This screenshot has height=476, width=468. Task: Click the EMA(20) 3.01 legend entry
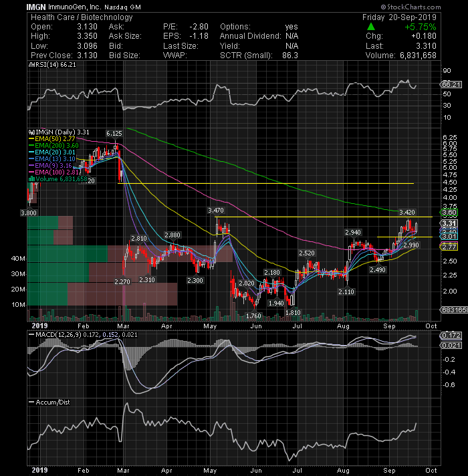52,152
